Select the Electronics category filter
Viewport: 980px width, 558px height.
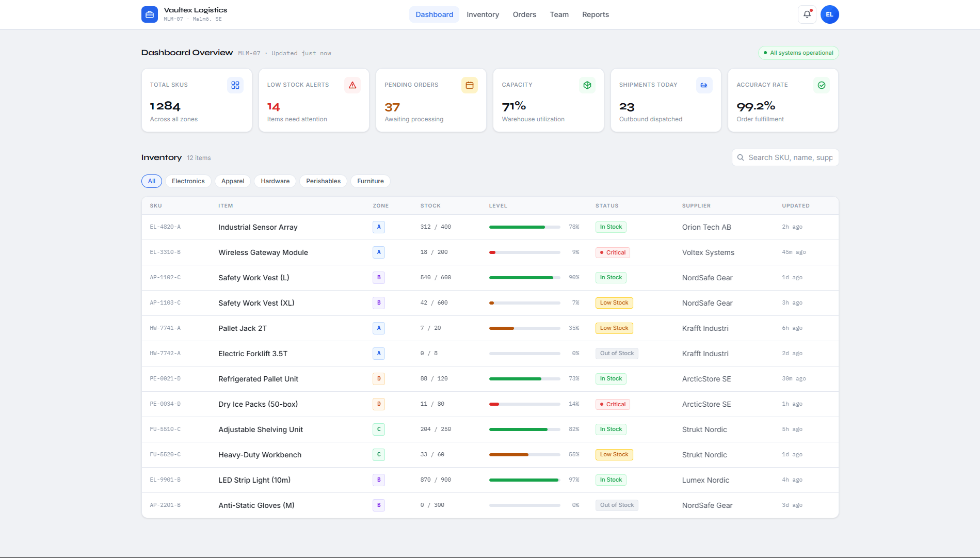pos(188,181)
